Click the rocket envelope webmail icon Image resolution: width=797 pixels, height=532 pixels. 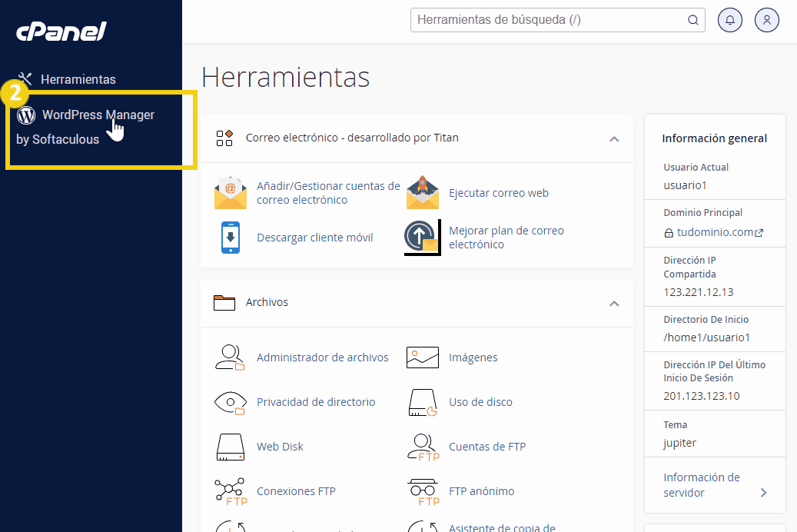coord(423,193)
